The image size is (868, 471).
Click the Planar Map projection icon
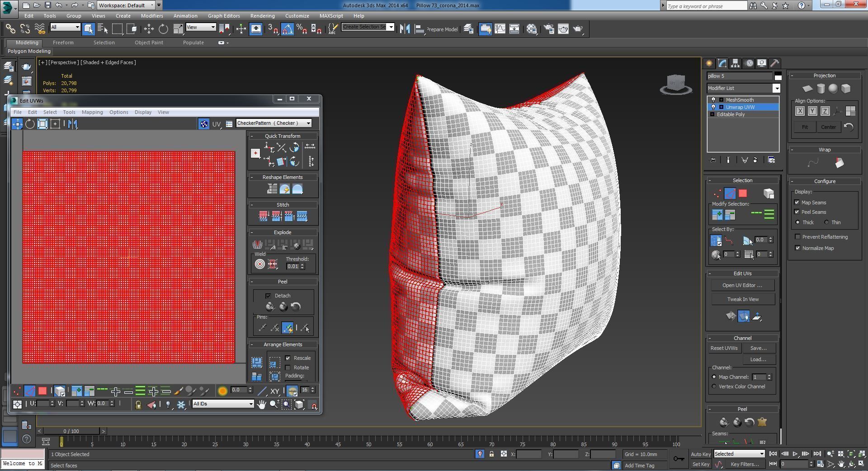[807, 89]
